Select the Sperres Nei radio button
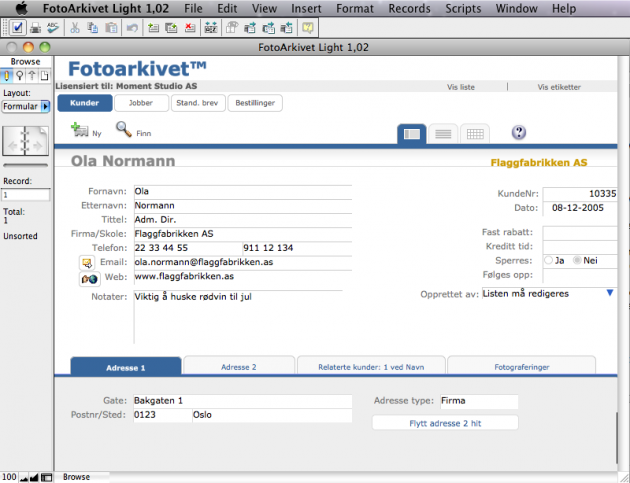The image size is (630, 483). pyautogui.click(x=577, y=260)
